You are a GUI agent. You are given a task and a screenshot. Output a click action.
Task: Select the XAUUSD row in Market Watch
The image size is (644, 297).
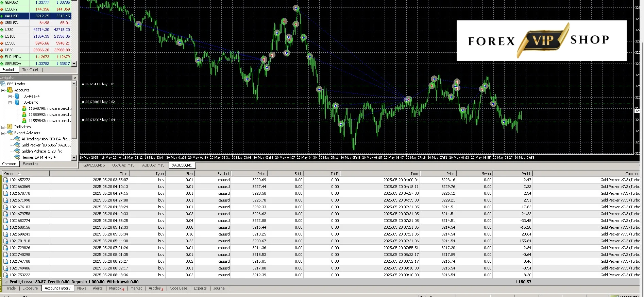[36, 16]
